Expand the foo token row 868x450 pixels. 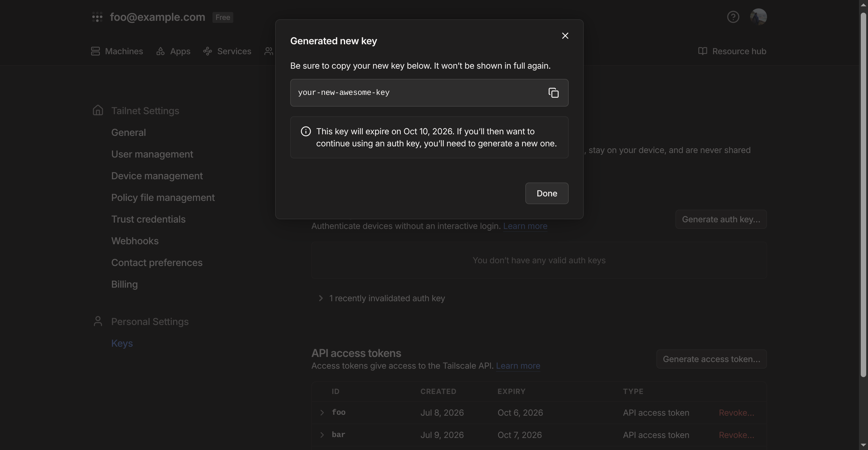coord(322,413)
